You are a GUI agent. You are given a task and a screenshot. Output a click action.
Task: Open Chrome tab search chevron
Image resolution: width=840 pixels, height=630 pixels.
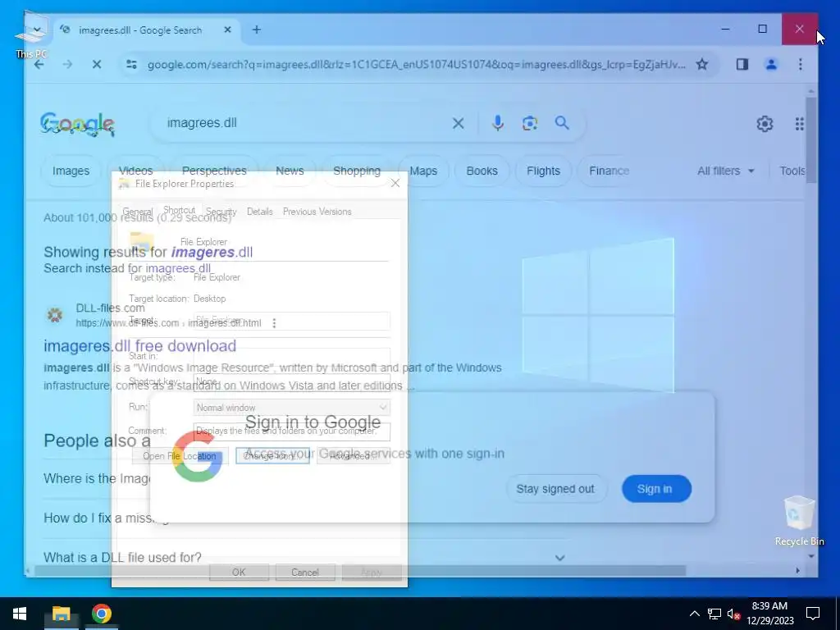tap(36, 30)
